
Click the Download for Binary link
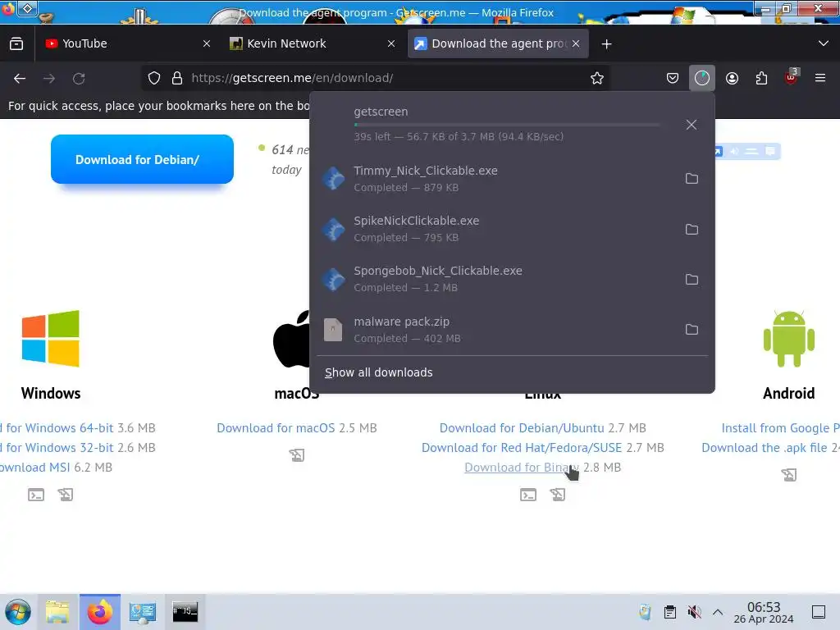(522, 468)
